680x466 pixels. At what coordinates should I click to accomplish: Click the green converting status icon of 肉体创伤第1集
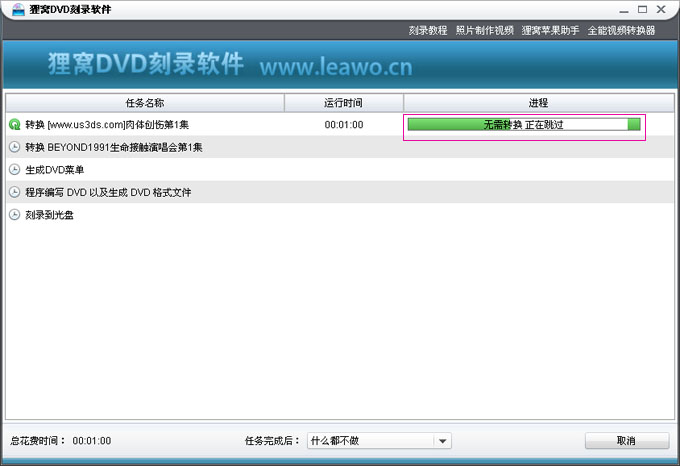(15, 125)
